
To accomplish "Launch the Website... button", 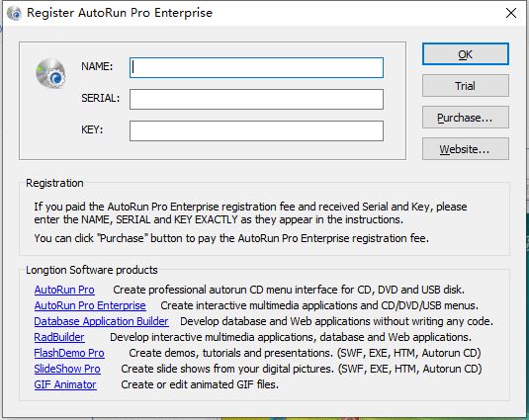I will click(466, 149).
